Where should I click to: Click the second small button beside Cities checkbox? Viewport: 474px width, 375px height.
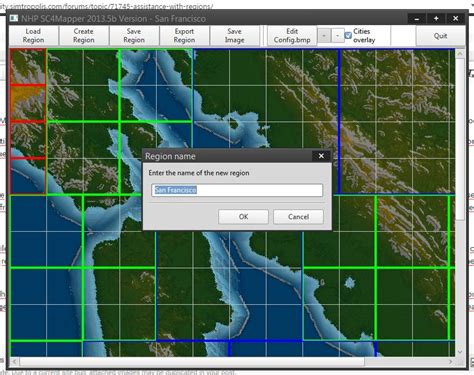337,36
